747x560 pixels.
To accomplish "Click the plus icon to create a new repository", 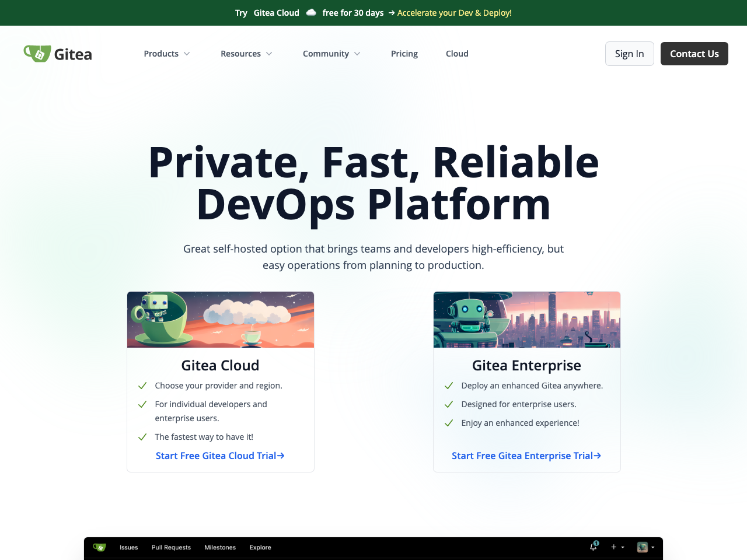I will coord(613,547).
